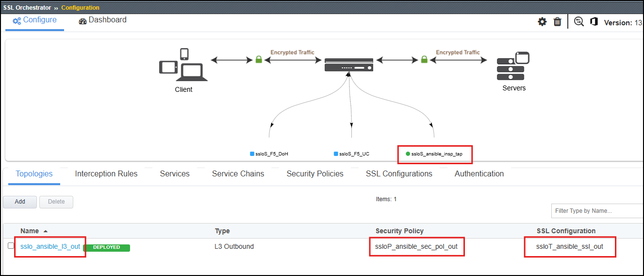Click the zoom out magnifier icon
The height and width of the screenshot is (276, 644).
click(x=579, y=22)
